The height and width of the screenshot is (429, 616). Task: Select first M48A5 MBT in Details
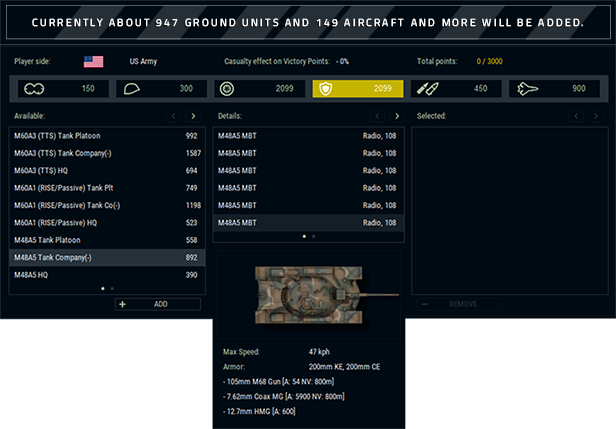coord(307,136)
